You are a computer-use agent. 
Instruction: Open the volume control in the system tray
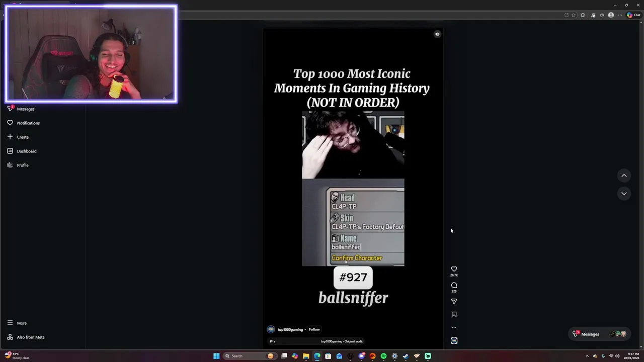pyautogui.click(x=617, y=356)
